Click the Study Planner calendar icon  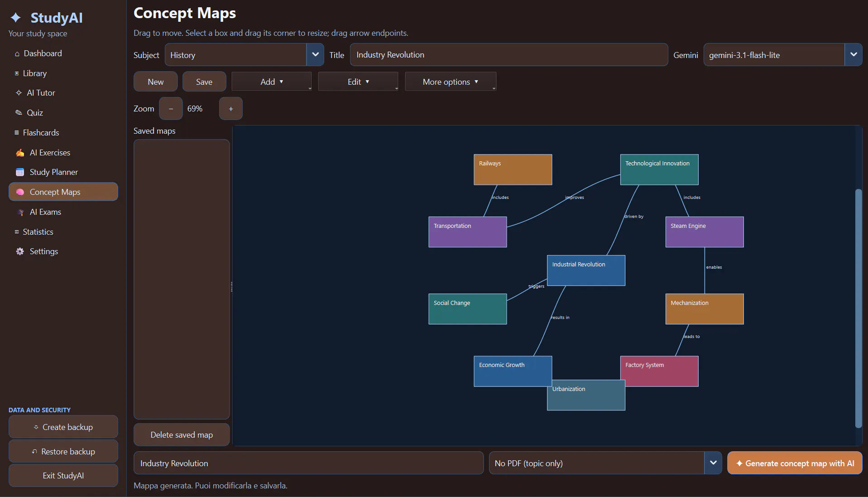pyautogui.click(x=20, y=172)
